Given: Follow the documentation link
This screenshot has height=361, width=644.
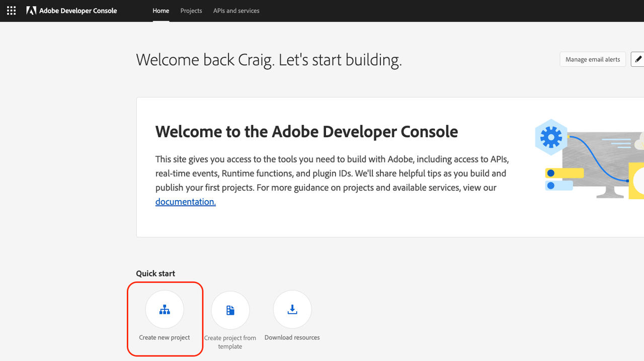Looking at the screenshot, I should pos(185,202).
